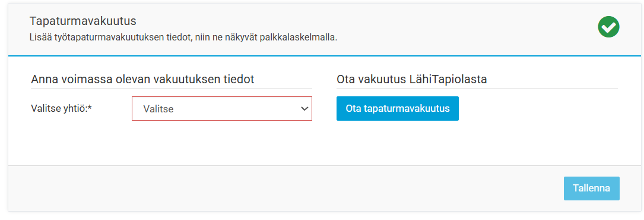
Task: Expand the dropdown chevron arrow beside Valitse
Action: coord(304,109)
